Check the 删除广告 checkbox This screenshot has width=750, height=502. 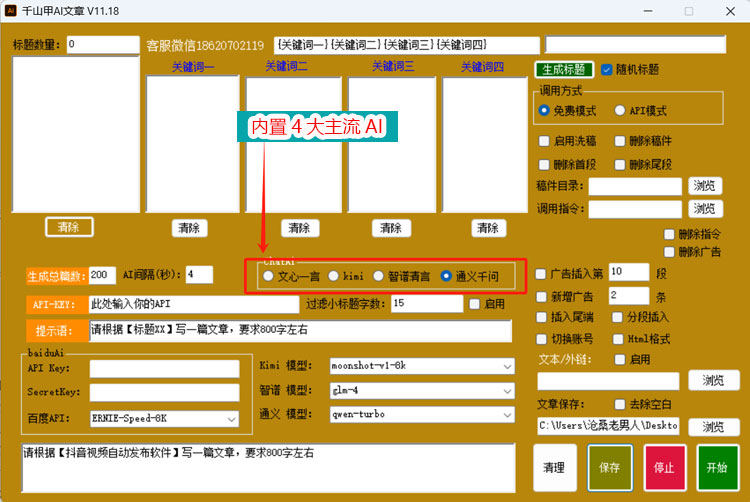pyautogui.click(x=669, y=252)
